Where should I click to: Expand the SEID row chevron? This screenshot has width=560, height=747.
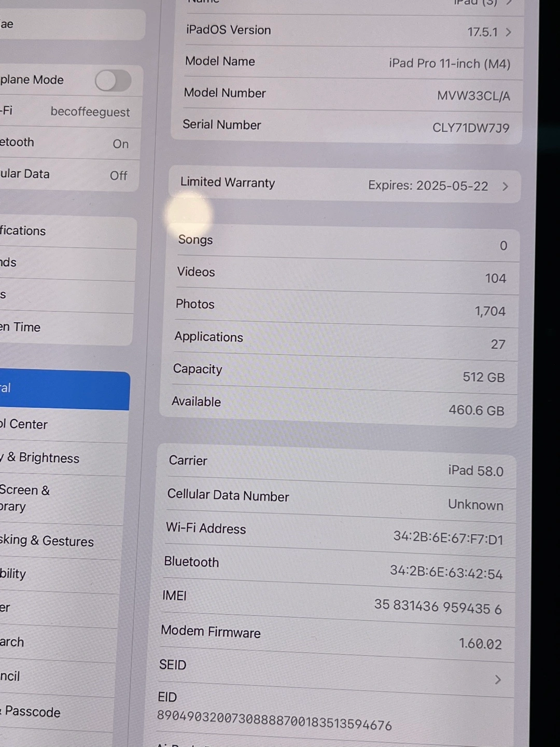pyautogui.click(x=498, y=680)
